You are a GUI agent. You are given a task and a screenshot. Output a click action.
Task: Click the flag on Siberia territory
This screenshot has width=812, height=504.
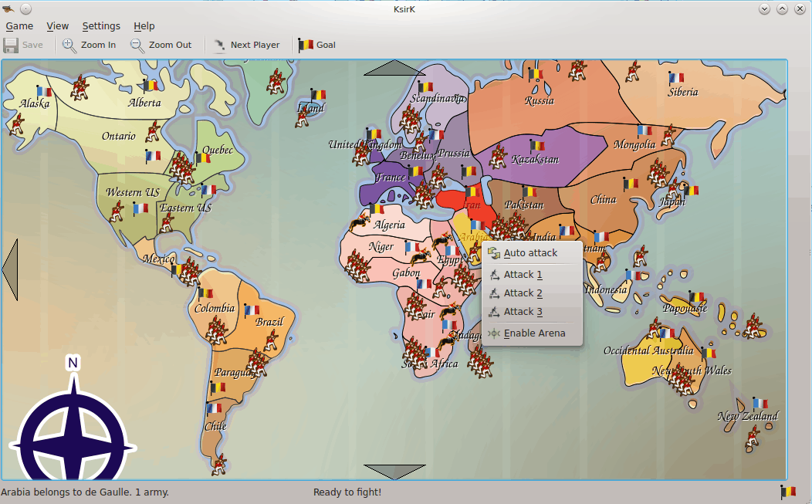click(676, 78)
